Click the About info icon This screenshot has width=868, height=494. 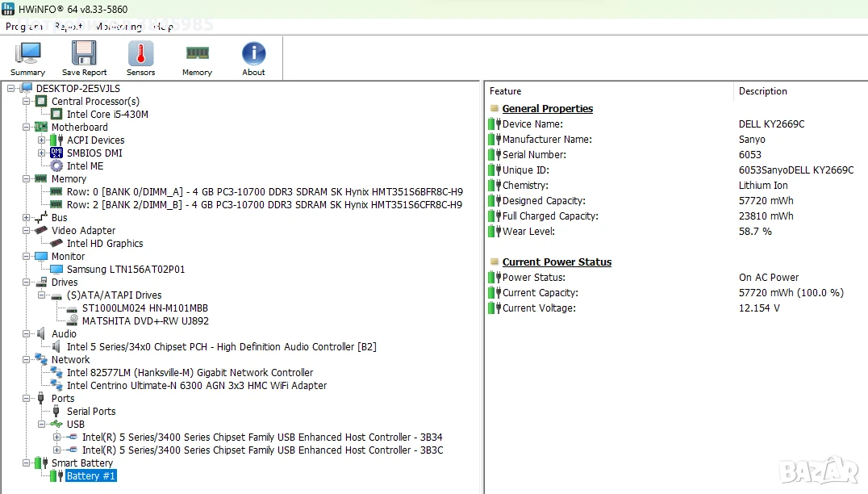[x=253, y=53]
